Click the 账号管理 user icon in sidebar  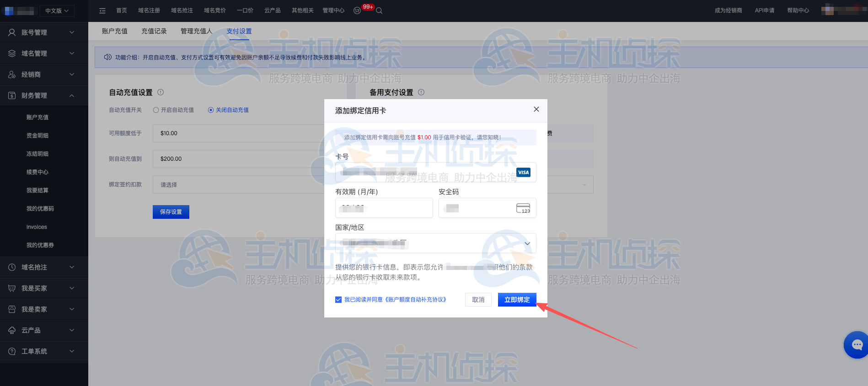click(x=12, y=32)
